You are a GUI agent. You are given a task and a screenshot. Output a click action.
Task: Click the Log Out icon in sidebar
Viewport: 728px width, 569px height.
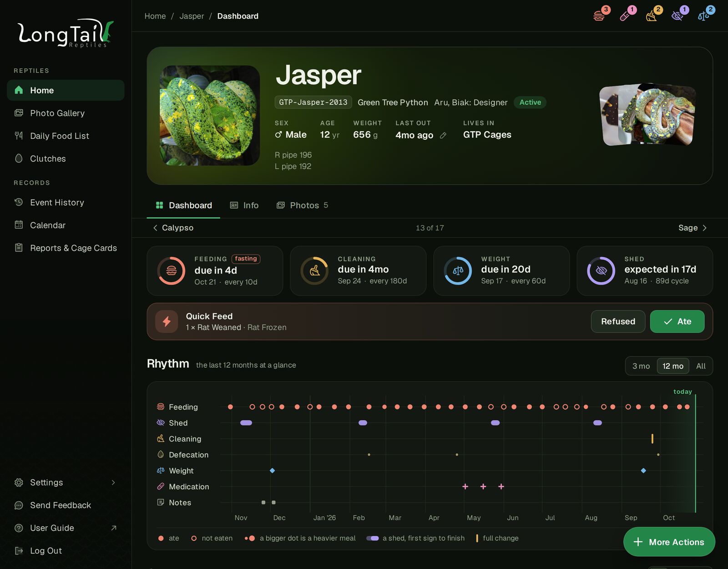19,551
